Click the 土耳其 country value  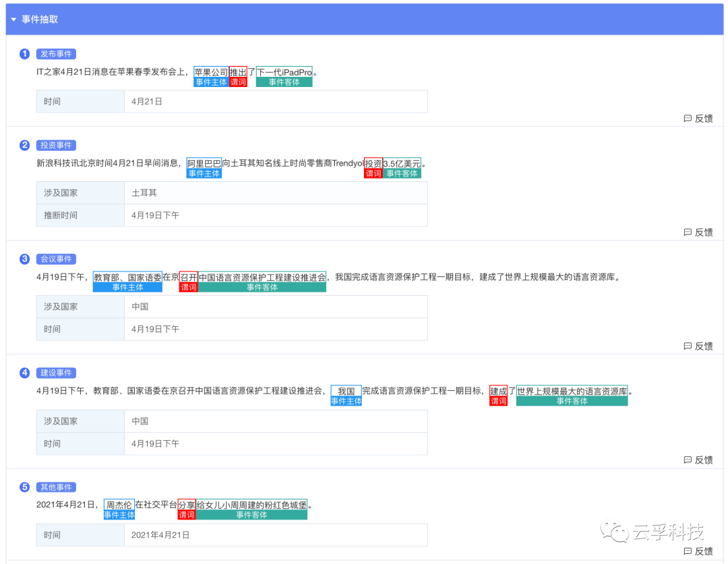click(144, 193)
